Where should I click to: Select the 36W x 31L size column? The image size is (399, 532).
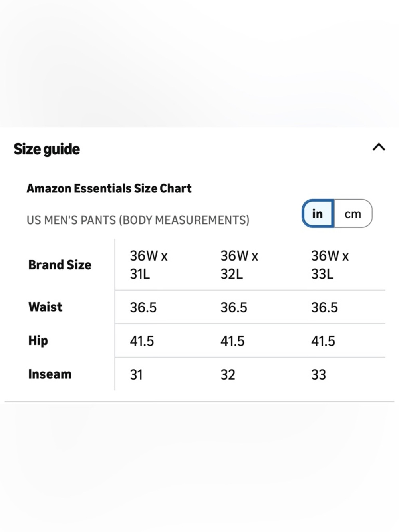tap(149, 265)
